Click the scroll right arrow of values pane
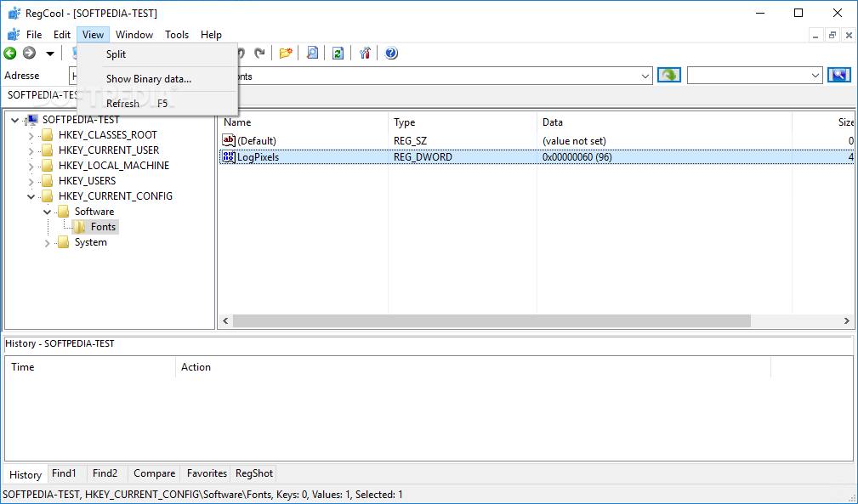Image resolution: width=858 pixels, height=504 pixels. click(x=846, y=321)
